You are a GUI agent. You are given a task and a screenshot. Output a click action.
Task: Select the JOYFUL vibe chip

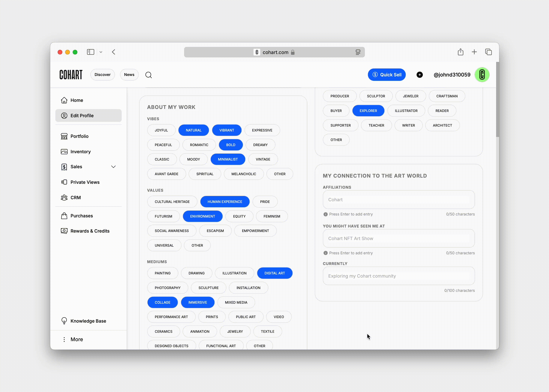[x=161, y=130]
